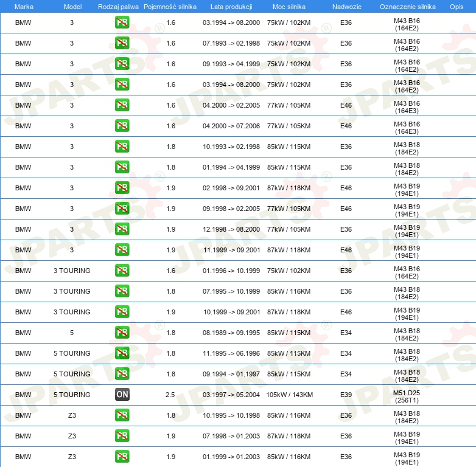Click 85kW / 116KM in the 3 TOURING row

(289, 291)
